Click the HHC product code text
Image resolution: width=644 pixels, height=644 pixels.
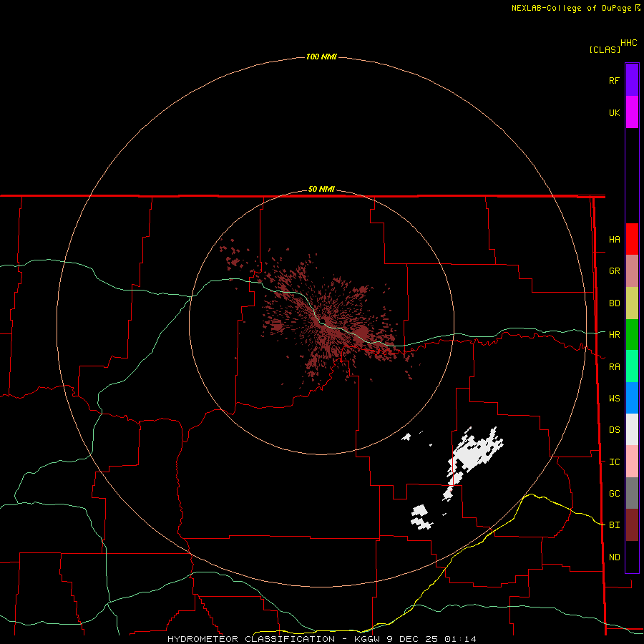coord(629,43)
